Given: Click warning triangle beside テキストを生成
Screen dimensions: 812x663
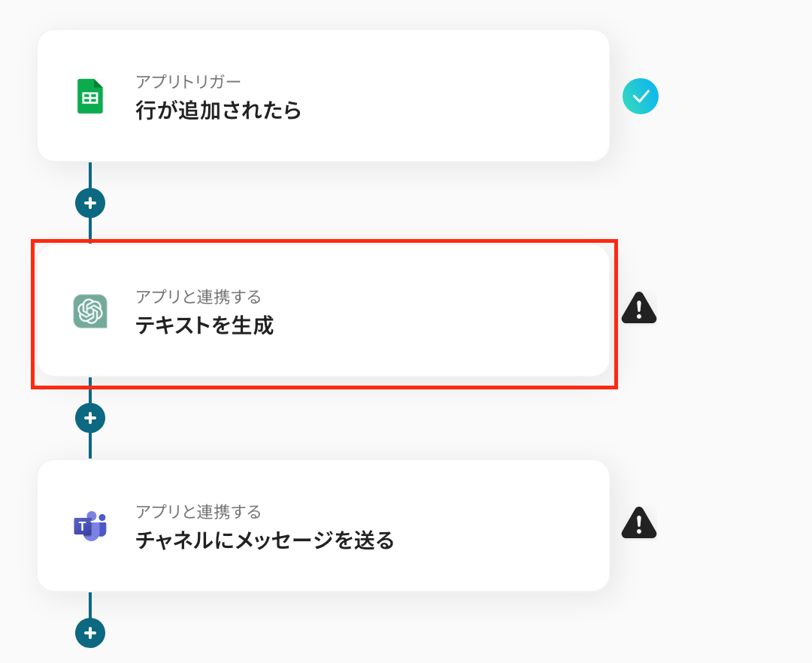Looking at the screenshot, I should point(639,308).
